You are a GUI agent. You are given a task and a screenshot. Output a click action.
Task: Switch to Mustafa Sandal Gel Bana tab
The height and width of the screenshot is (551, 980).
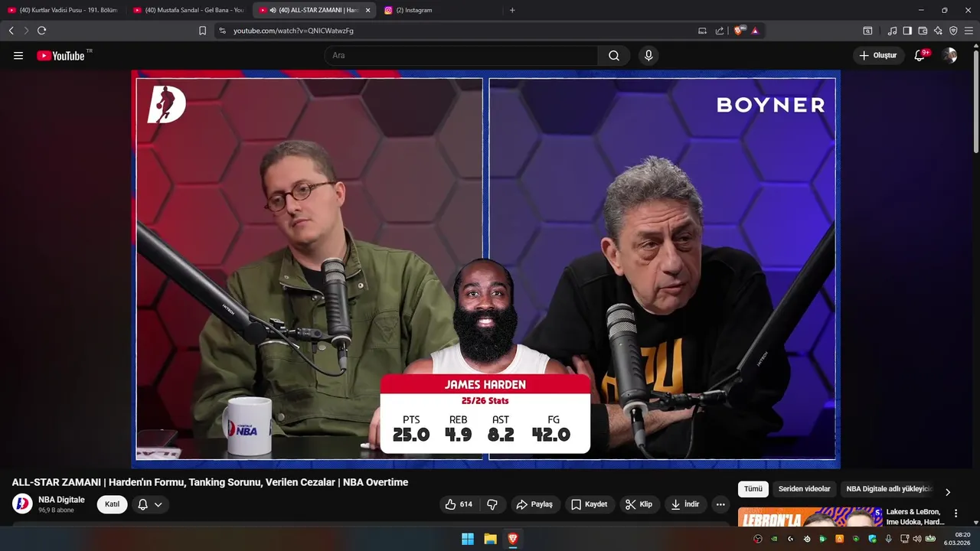pos(188,10)
